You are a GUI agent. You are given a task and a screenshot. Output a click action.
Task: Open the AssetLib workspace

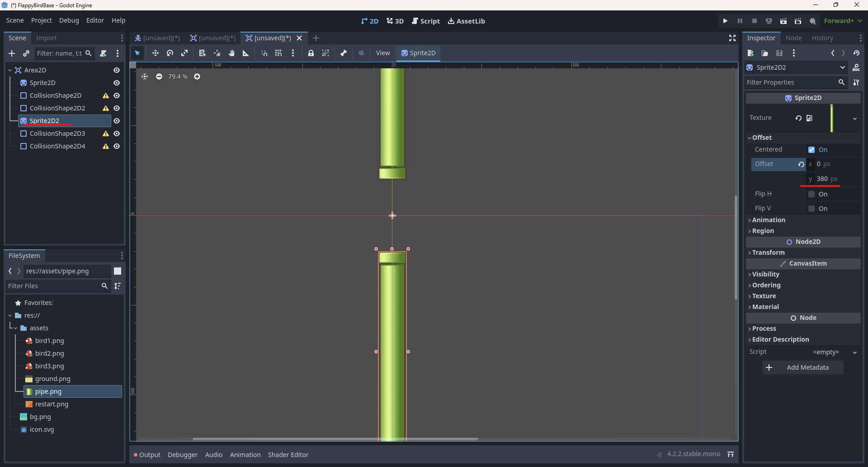click(x=466, y=21)
